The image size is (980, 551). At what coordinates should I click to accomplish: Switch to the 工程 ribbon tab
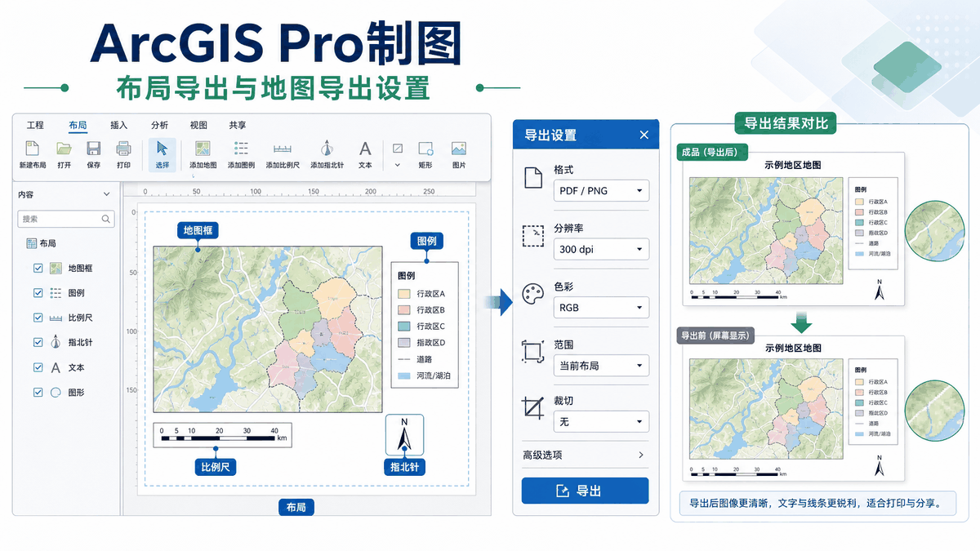tap(35, 125)
